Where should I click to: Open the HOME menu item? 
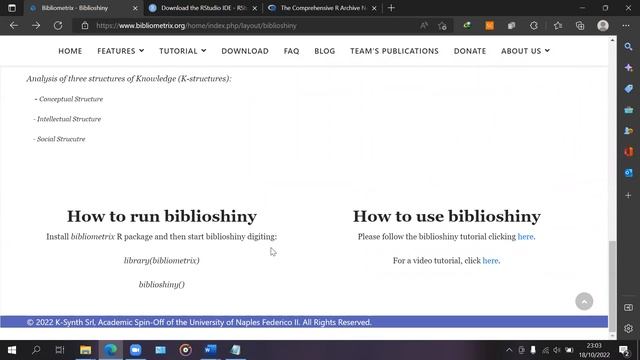tap(70, 51)
